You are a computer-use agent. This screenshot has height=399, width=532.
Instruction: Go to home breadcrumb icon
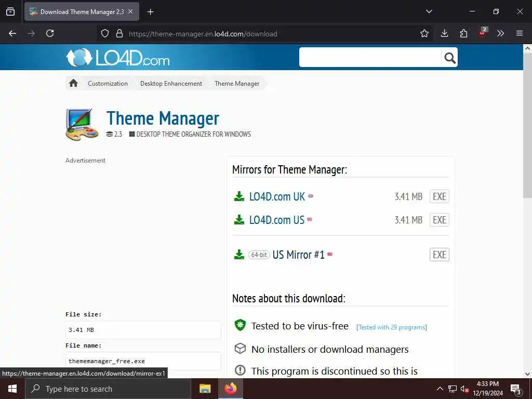tap(73, 83)
